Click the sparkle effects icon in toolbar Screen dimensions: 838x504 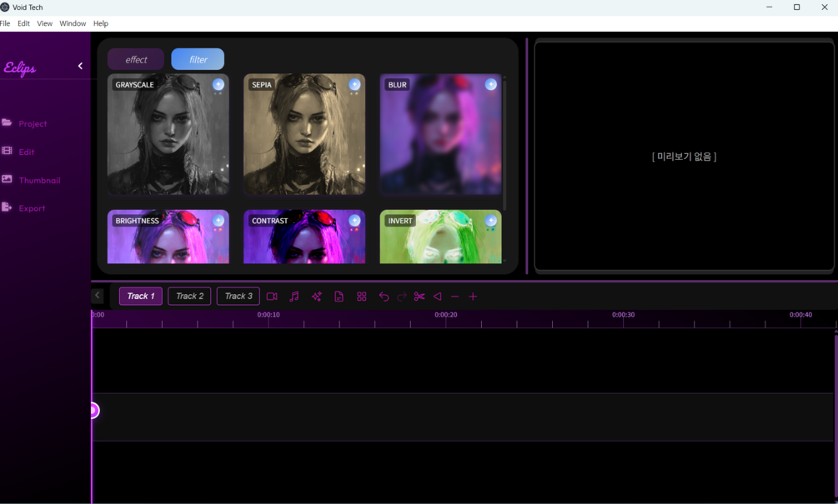tap(316, 297)
